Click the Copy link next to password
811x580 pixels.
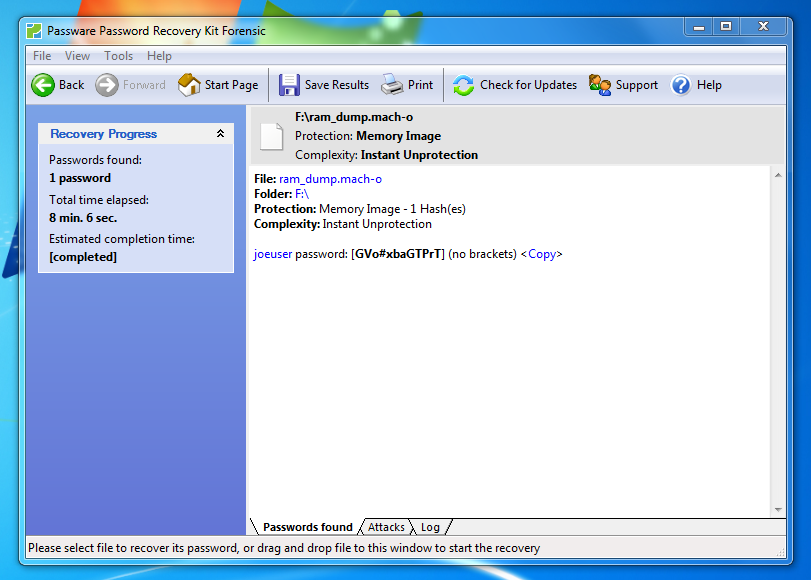point(542,254)
